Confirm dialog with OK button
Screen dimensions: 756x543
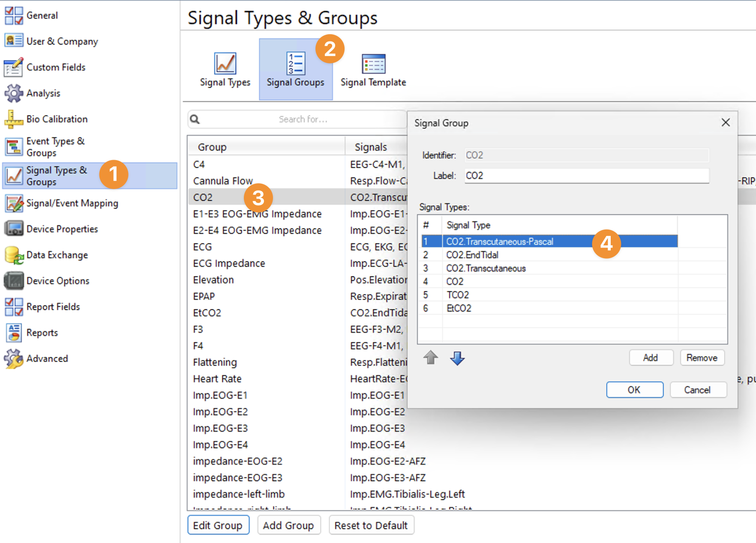click(634, 390)
